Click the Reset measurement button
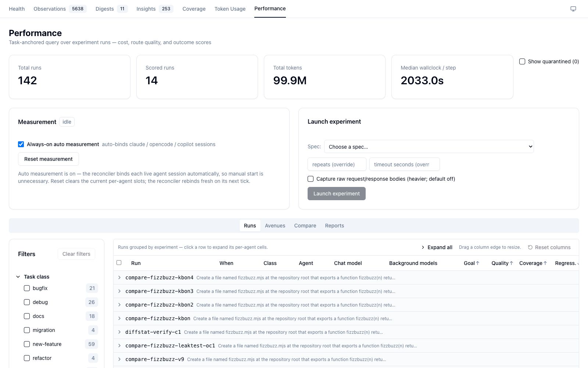This screenshot has width=588, height=368. point(49,159)
